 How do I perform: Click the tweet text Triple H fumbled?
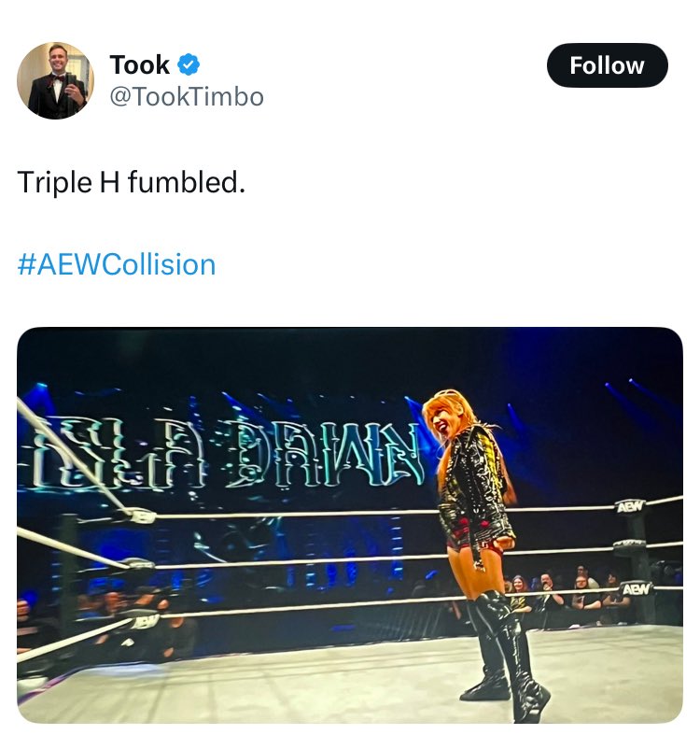(132, 182)
